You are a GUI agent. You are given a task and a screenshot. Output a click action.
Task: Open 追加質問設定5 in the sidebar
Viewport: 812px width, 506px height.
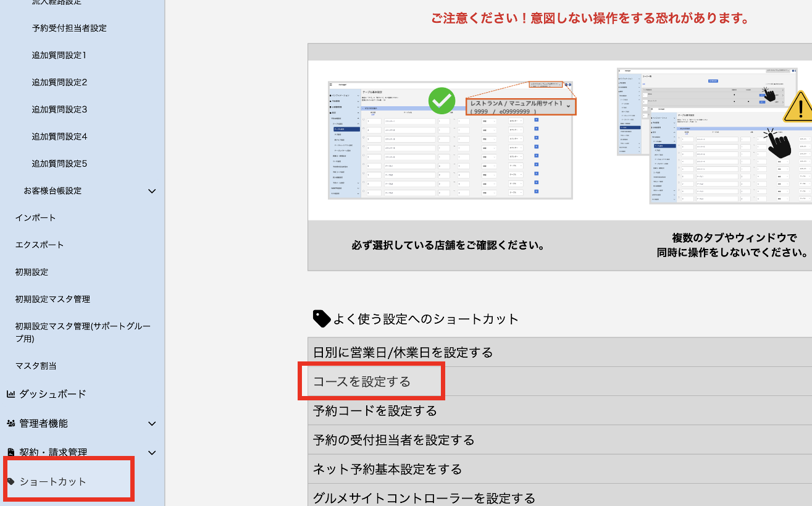pos(59,164)
